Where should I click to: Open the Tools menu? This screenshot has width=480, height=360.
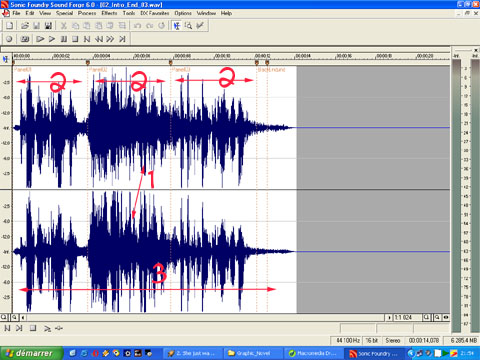(x=129, y=13)
